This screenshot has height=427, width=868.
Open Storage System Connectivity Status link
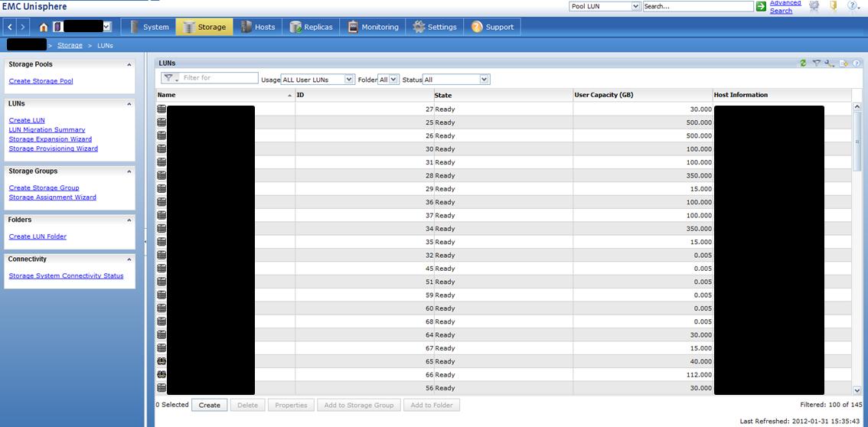click(66, 275)
